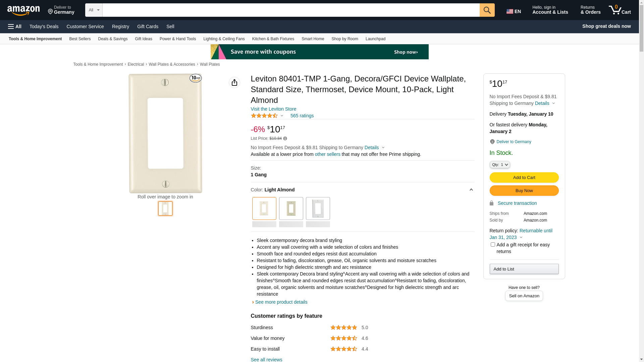
Task: Click the share icon beside product image
Action: click(x=234, y=82)
